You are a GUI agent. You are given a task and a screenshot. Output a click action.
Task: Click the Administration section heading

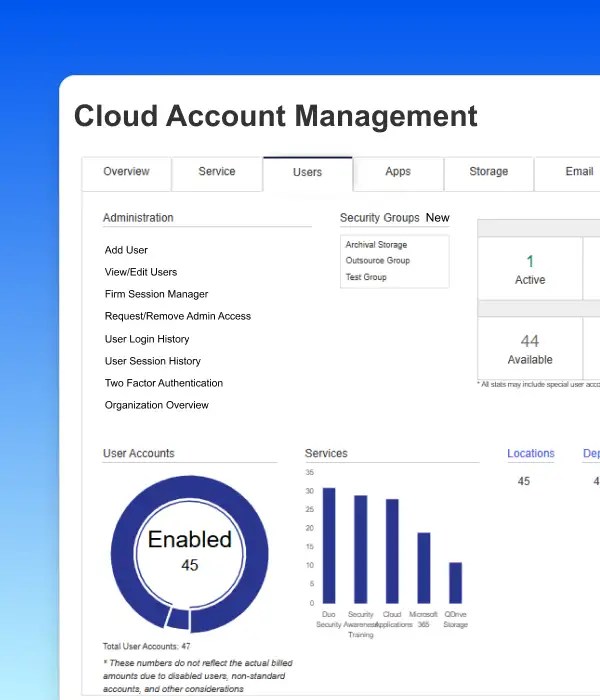click(x=138, y=218)
